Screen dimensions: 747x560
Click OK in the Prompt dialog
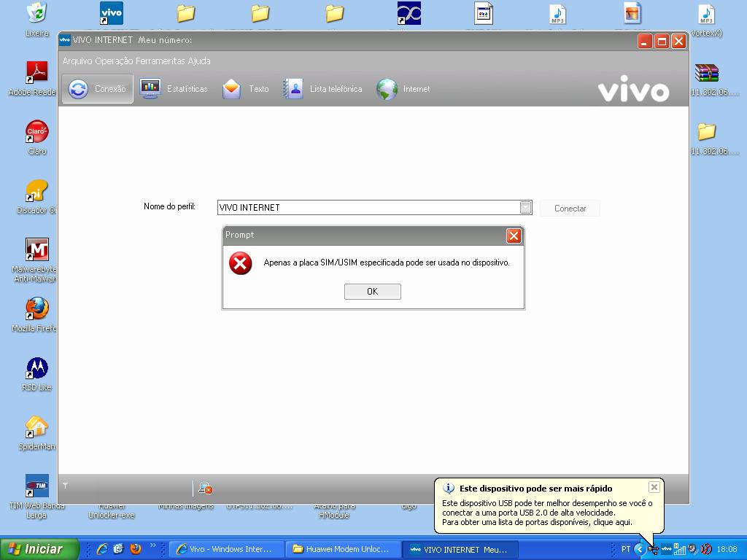tap(373, 292)
